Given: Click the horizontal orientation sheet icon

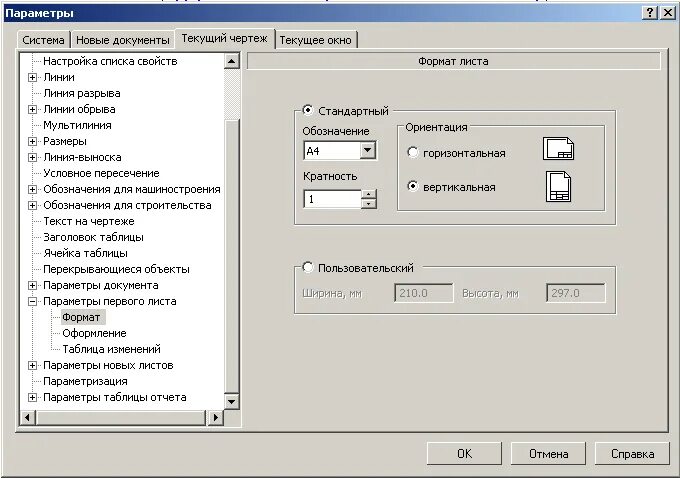Looking at the screenshot, I should (558, 149).
